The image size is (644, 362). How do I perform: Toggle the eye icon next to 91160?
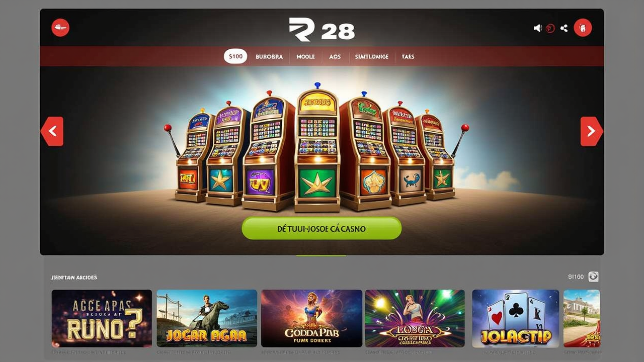point(594,277)
